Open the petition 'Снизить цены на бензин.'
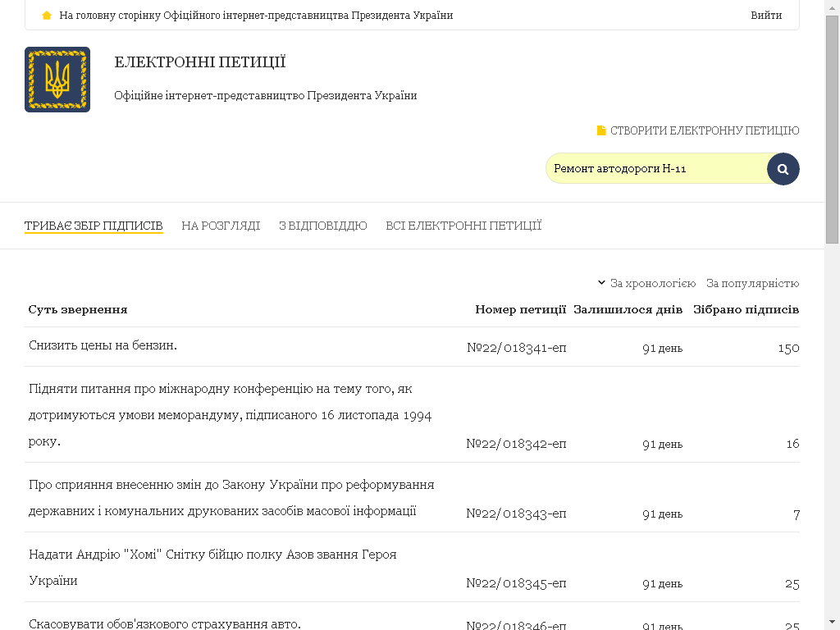The image size is (840, 630). point(103,345)
